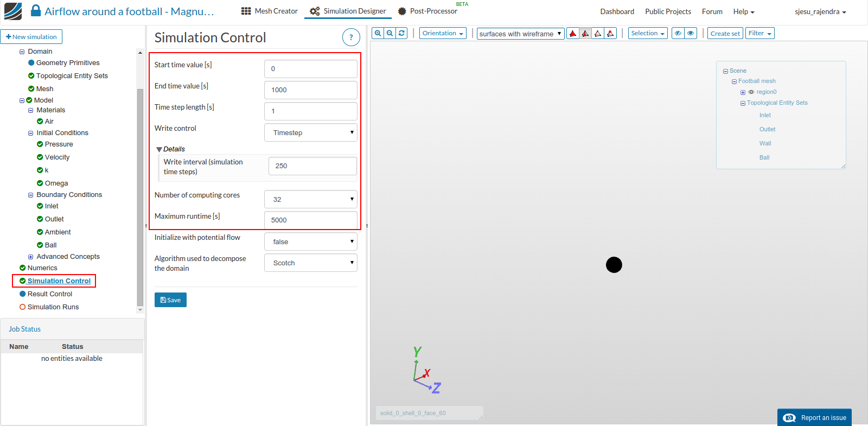The image size is (868, 426).
Task: Collapse the Initial Conditions node
Action: [31, 133]
